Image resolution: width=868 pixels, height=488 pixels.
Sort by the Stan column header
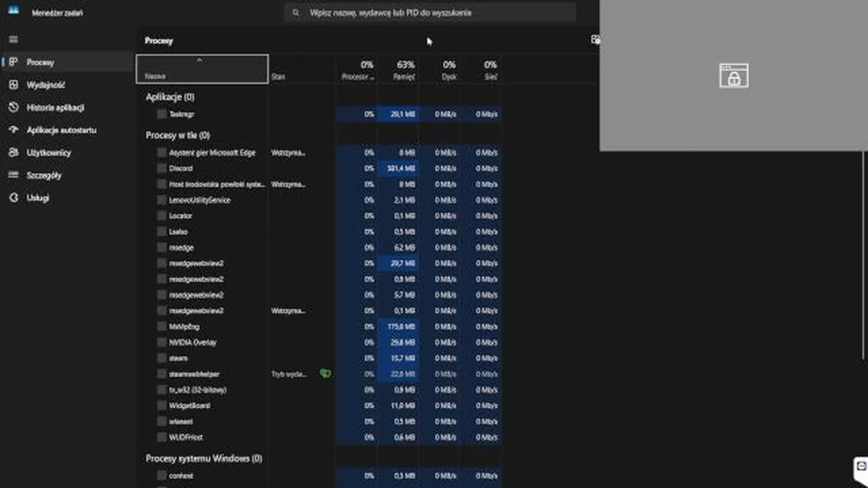pos(302,69)
